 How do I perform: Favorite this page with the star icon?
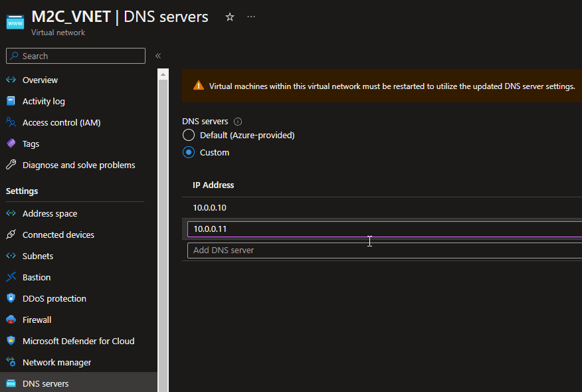pyautogui.click(x=230, y=17)
